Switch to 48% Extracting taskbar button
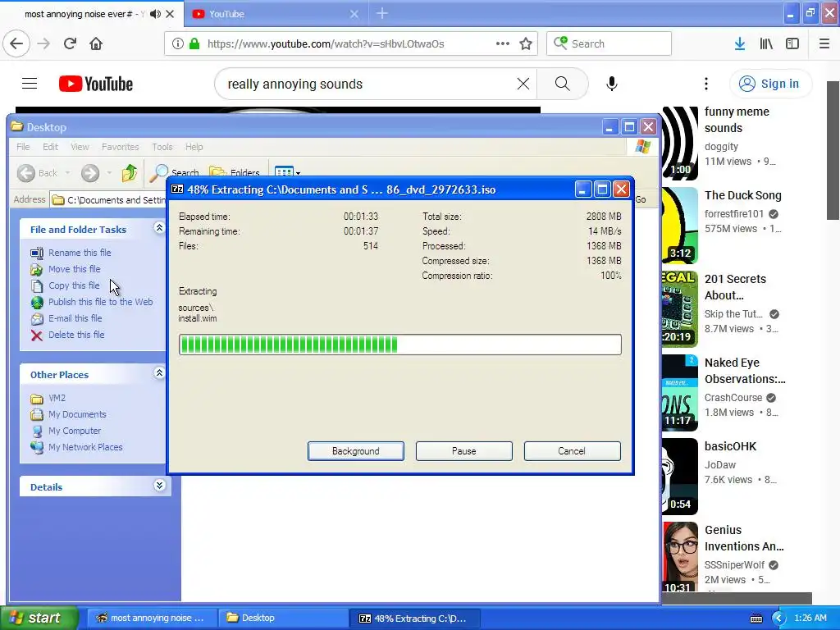The height and width of the screenshot is (630, 840). coord(414,618)
